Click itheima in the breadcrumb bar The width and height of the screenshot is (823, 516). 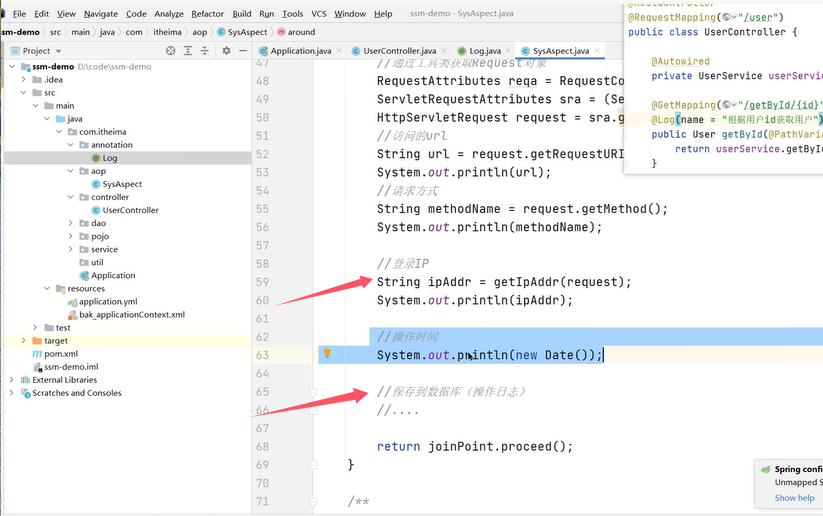(x=167, y=32)
